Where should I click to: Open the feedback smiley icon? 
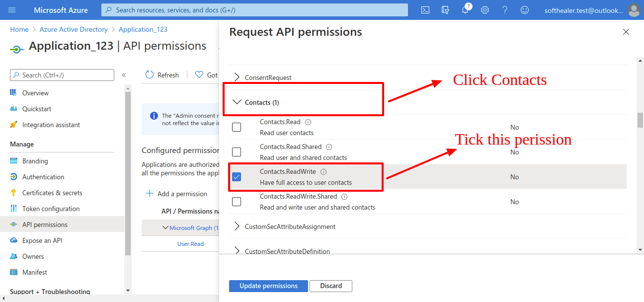coord(525,10)
